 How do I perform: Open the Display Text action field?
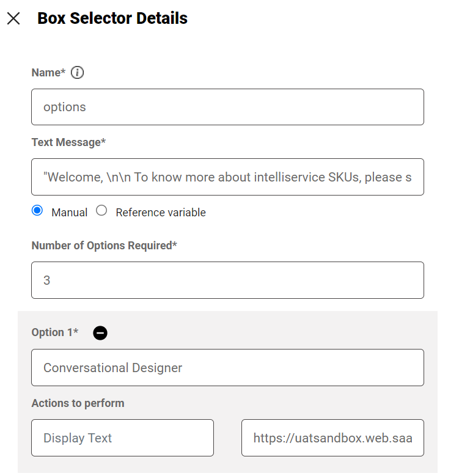[122, 438]
